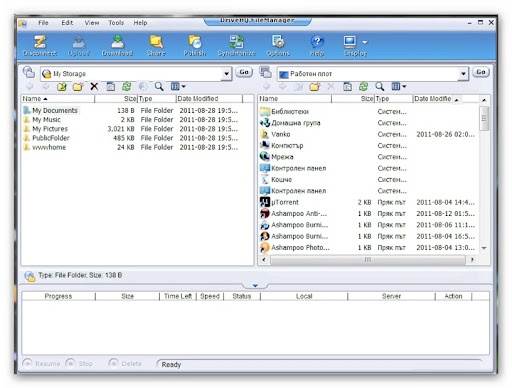Click local computer icon beside Работен плот
Viewport: 512px width, 388px height.
coord(266,72)
